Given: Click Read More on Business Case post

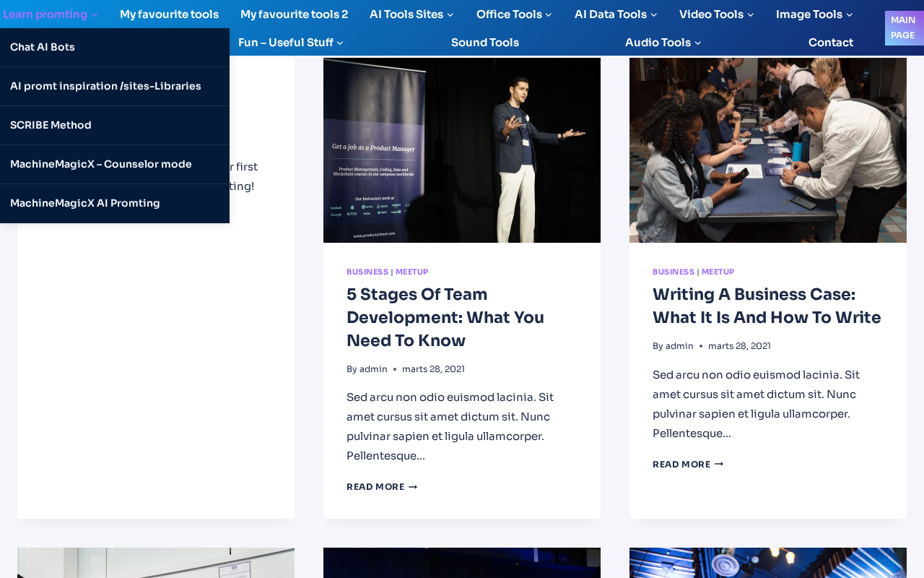Looking at the screenshot, I should tap(688, 465).
